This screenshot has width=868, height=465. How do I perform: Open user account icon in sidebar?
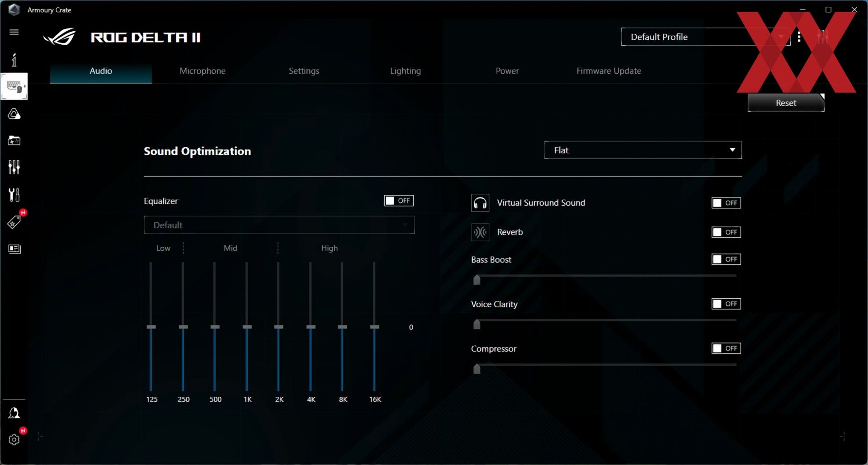click(14, 413)
